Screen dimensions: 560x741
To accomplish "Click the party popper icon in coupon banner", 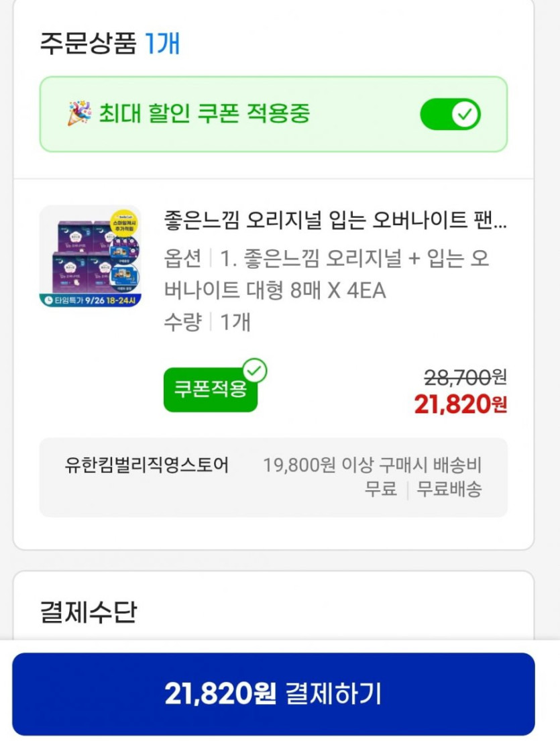I will coord(79,113).
